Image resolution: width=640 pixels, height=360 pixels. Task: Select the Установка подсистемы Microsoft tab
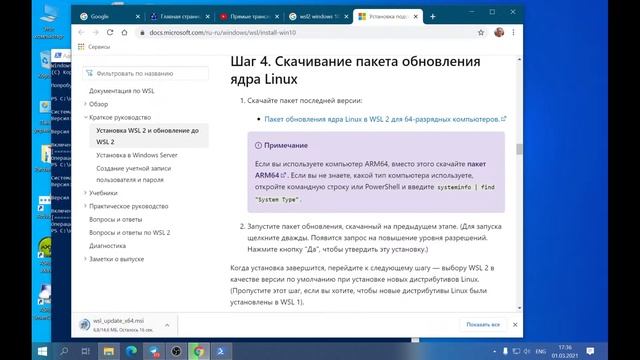388,17
